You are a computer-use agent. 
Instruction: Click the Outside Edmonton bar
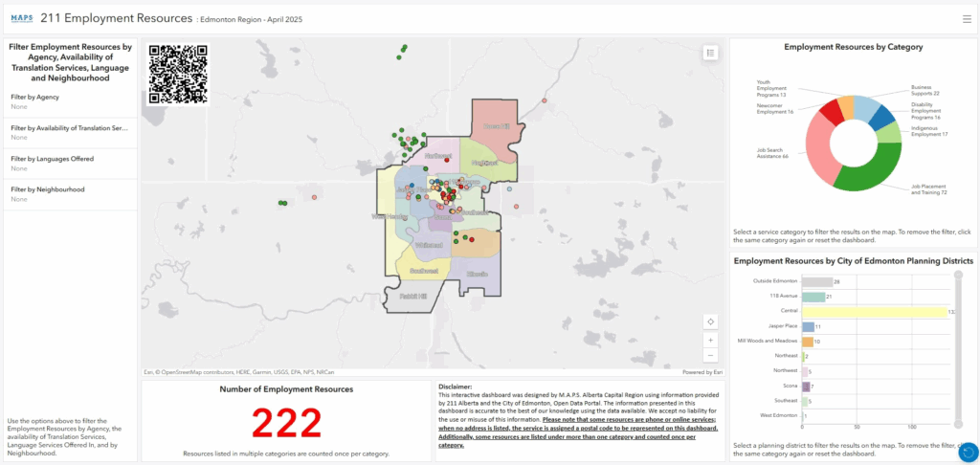[x=817, y=282]
